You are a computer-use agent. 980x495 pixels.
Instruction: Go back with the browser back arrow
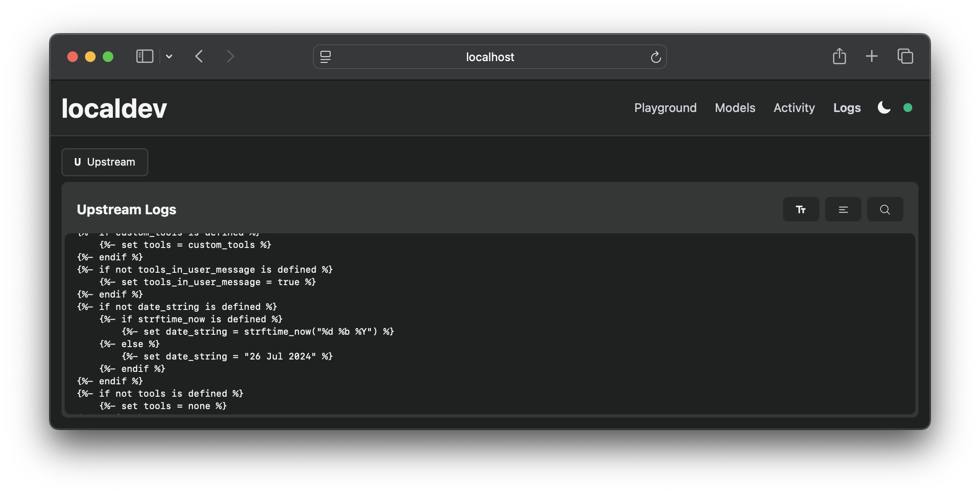pos(199,56)
